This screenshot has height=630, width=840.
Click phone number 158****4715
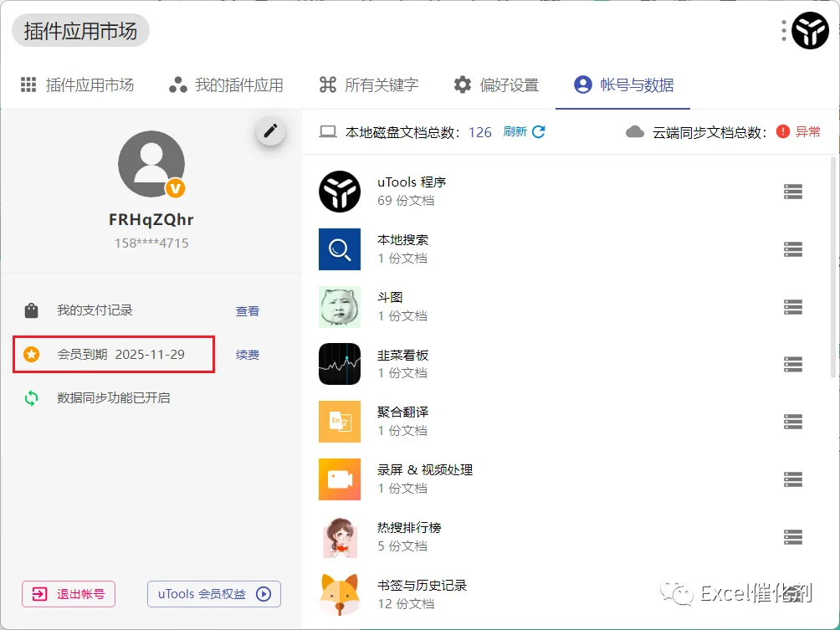pyautogui.click(x=151, y=243)
